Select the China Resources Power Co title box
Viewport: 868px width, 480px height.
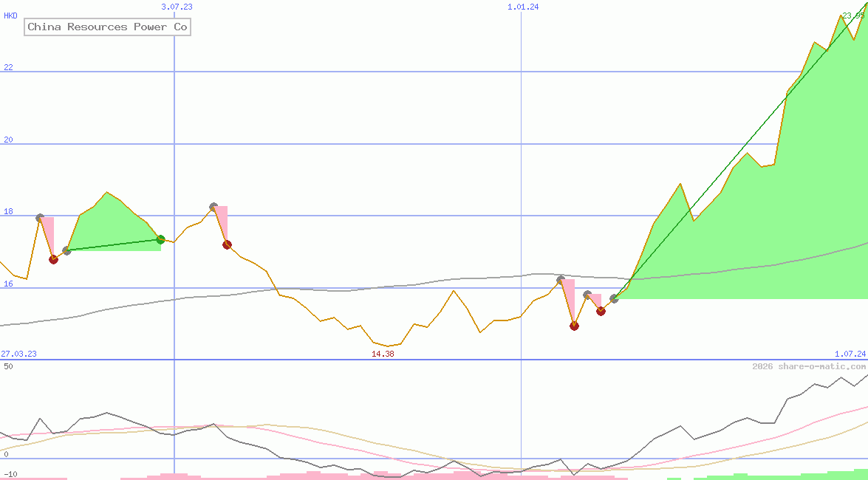point(107,27)
